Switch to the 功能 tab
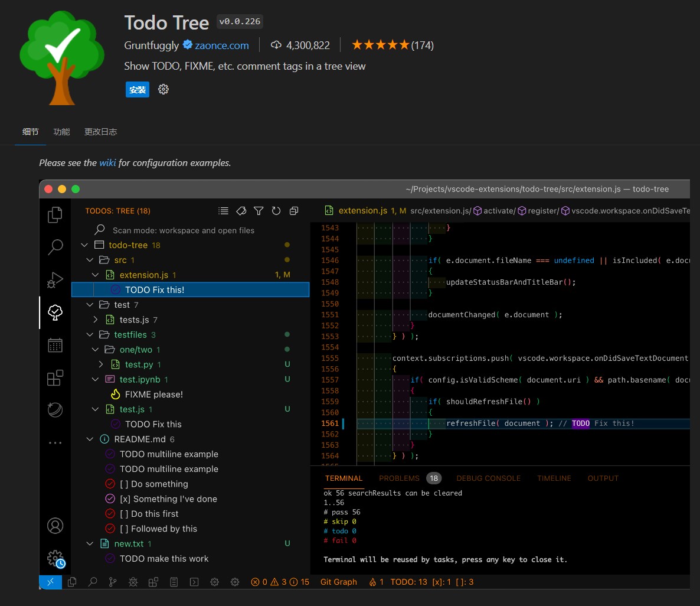 click(x=61, y=132)
